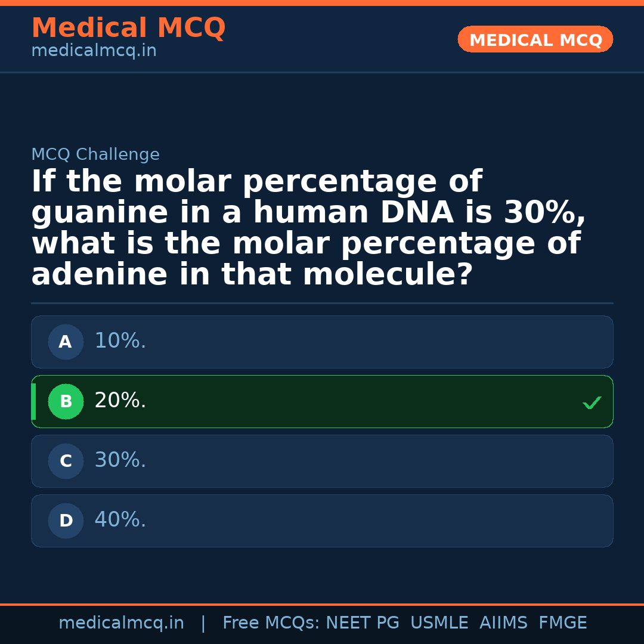Click the Free MCQs footer label
The width and height of the screenshot is (644, 644).
point(271,623)
